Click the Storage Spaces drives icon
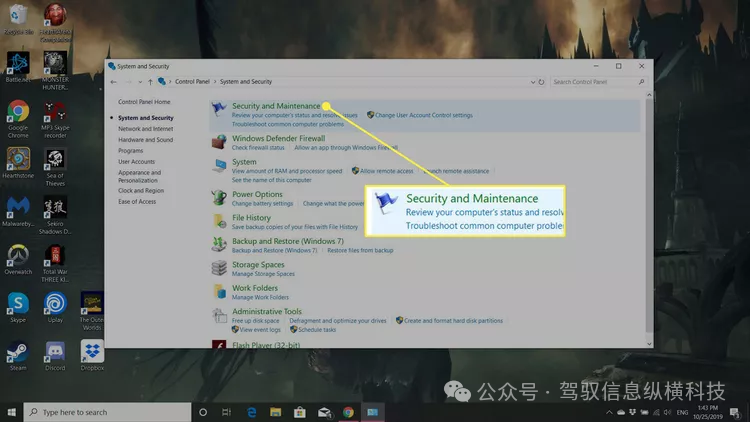 219,268
